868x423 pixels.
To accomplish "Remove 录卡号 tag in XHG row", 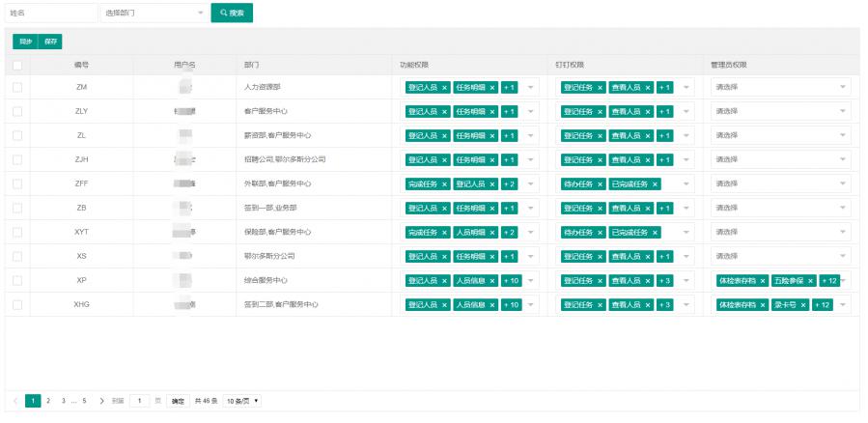I will [803, 304].
